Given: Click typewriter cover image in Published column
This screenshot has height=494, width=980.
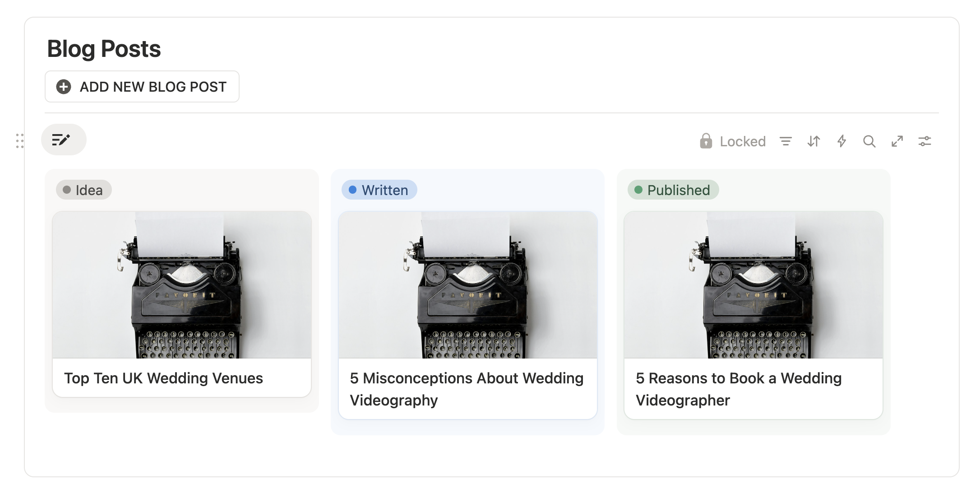Looking at the screenshot, I should tap(753, 285).
